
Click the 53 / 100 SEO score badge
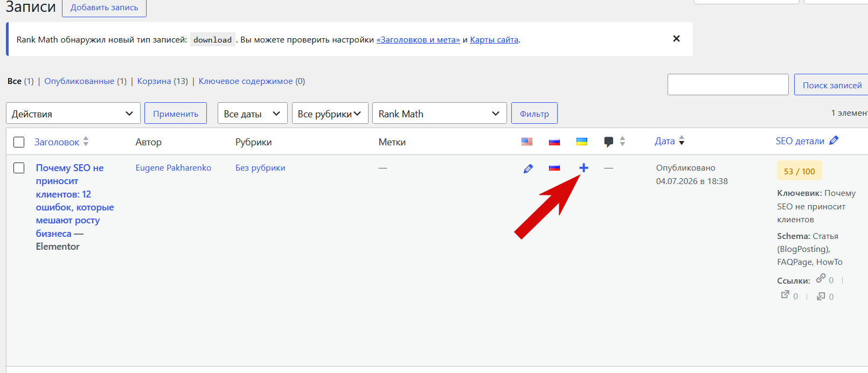800,171
